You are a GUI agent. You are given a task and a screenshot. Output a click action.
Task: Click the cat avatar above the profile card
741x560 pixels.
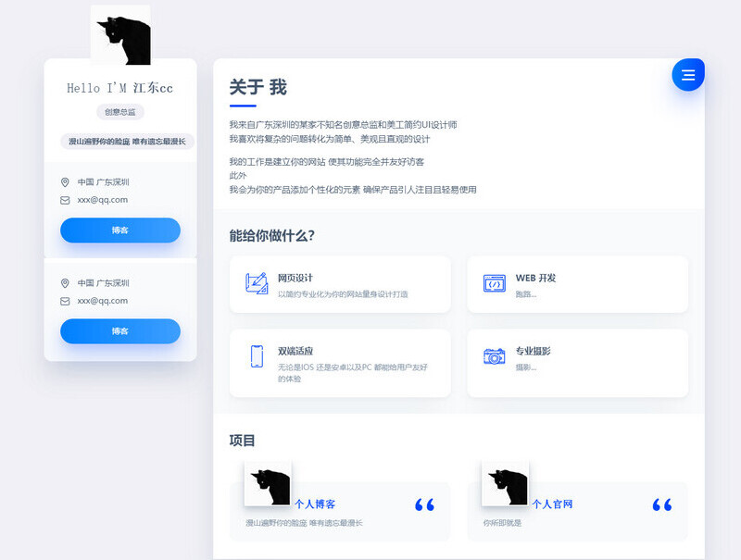[x=120, y=35]
